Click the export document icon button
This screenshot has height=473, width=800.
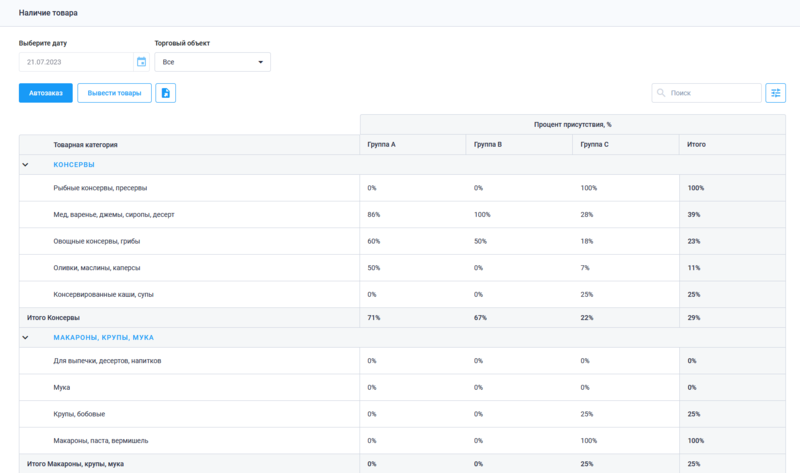[166, 93]
